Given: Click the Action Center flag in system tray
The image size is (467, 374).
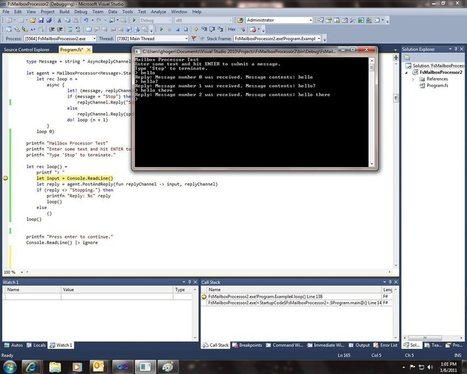Looking at the screenshot, I should pos(412,367).
